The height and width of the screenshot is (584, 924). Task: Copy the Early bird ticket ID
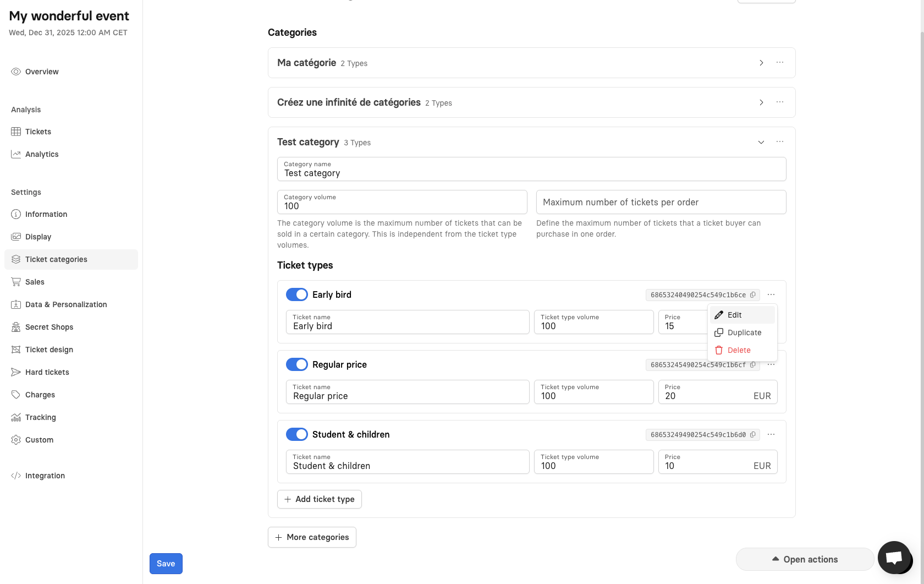coord(753,295)
